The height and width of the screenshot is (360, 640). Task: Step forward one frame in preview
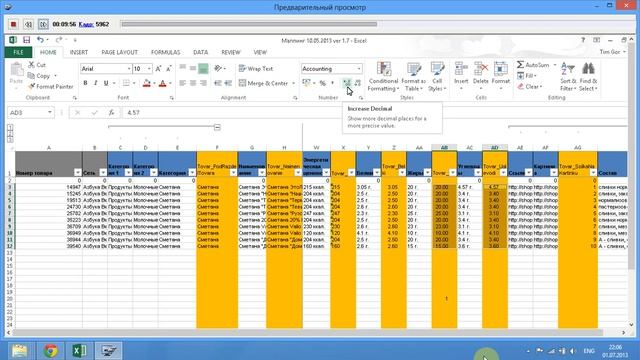[x=43, y=24]
